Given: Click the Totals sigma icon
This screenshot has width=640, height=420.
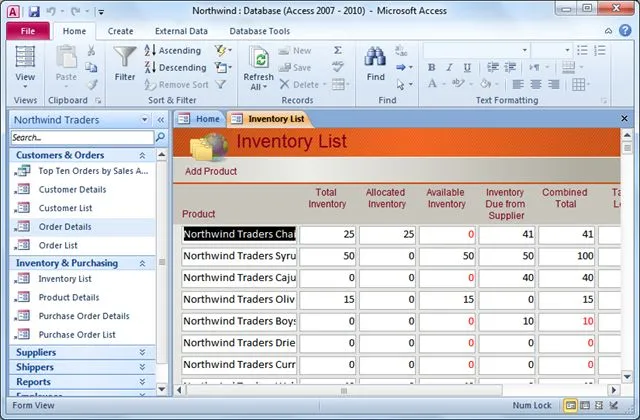Looking at the screenshot, I should pyautogui.click(x=338, y=50).
